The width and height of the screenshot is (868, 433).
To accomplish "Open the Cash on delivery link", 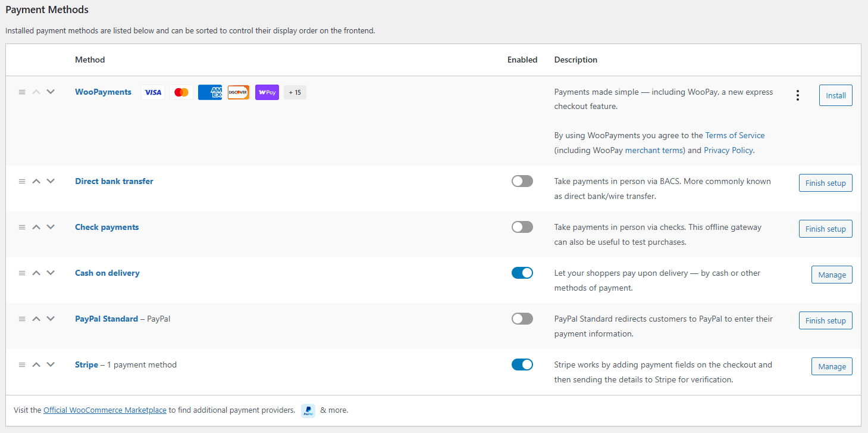I will pyautogui.click(x=107, y=273).
